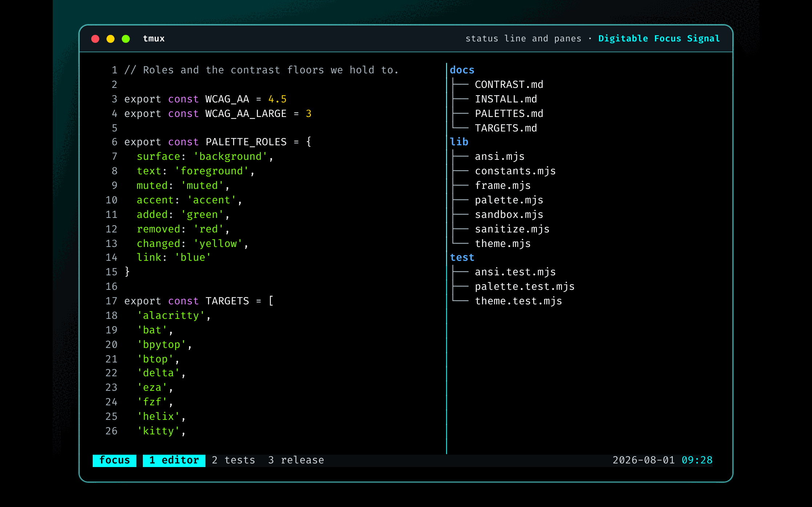Click the 'kitty' entry on line 26
812x507 pixels.
point(158,431)
